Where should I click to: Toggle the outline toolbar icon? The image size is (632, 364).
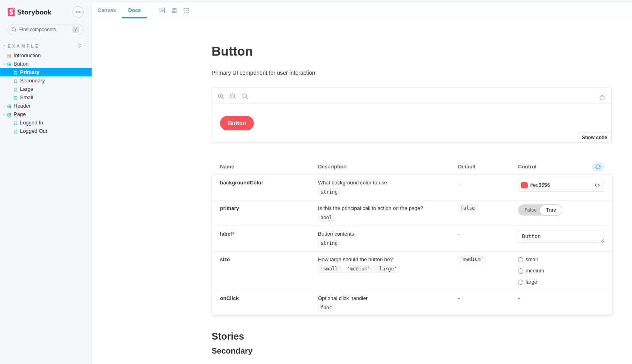click(x=186, y=11)
